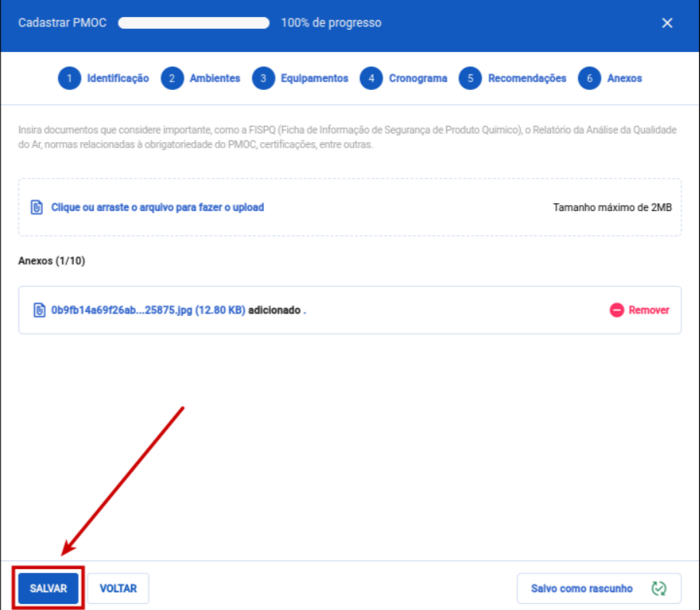Click the upload file link
This screenshot has height=610, width=700.
coord(157,207)
